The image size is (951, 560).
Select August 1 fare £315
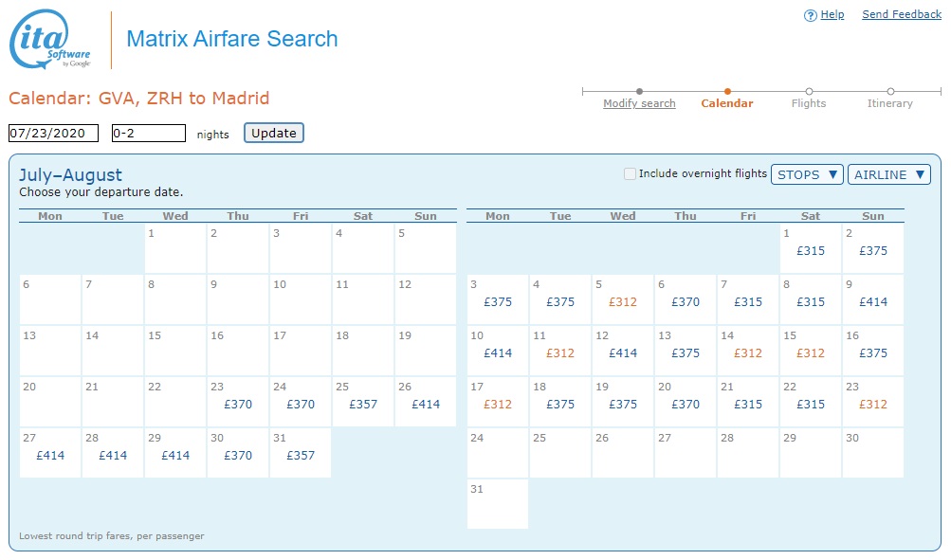811,250
